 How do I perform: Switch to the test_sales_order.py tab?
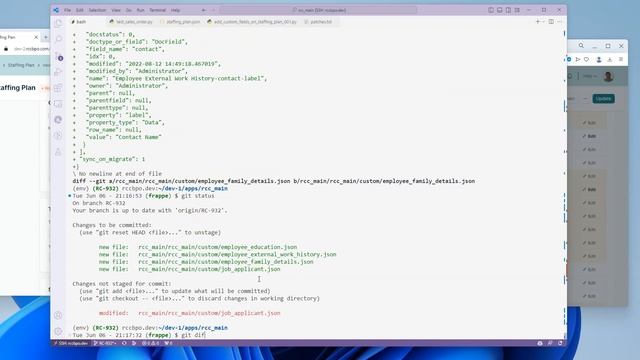[131, 22]
